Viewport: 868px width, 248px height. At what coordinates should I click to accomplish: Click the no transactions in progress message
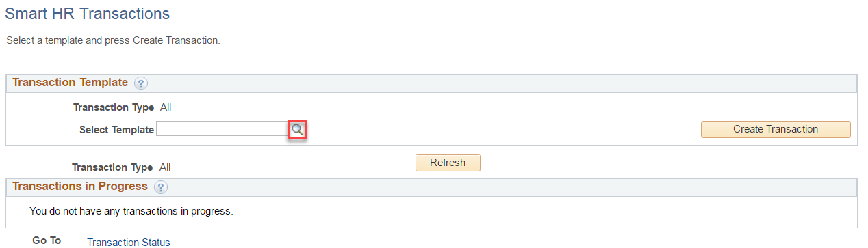click(131, 211)
